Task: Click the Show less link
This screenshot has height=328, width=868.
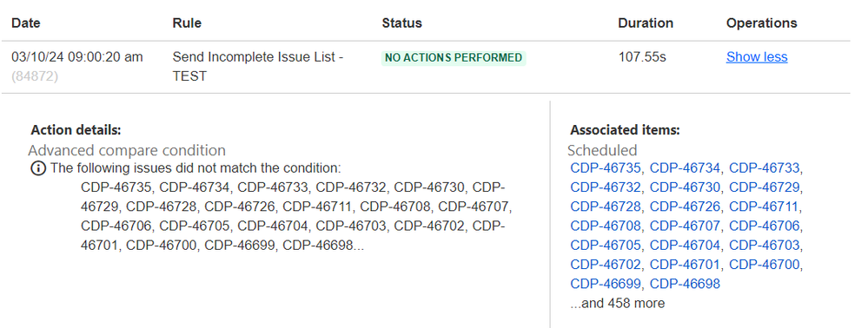Action: [x=757, y=57]
